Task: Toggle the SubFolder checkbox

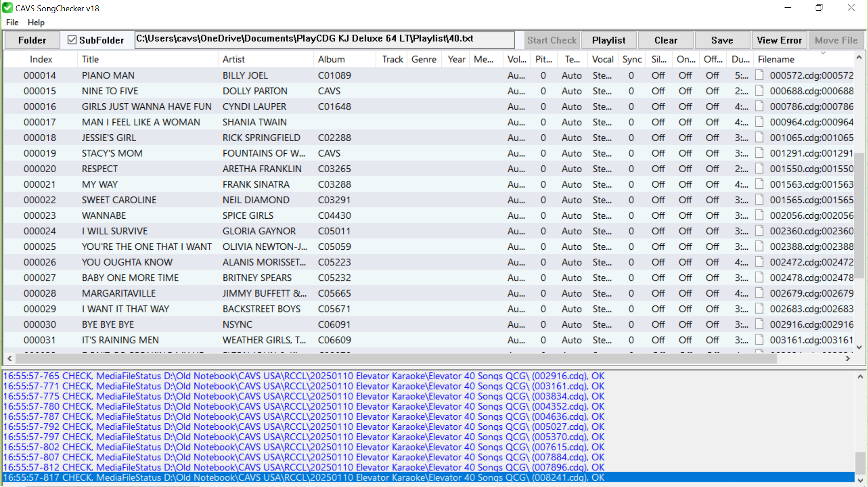Action: 72,40
